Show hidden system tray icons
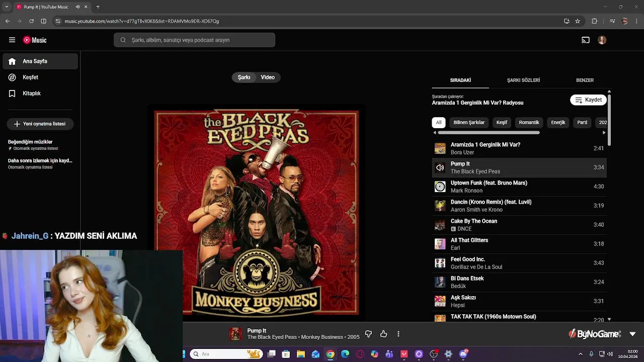 [580, 354]
